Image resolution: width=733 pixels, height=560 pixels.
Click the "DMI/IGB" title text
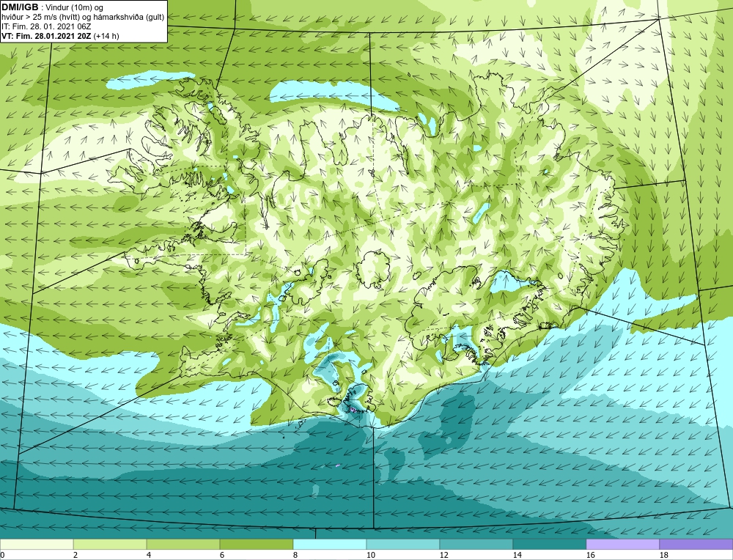[20, 7]
